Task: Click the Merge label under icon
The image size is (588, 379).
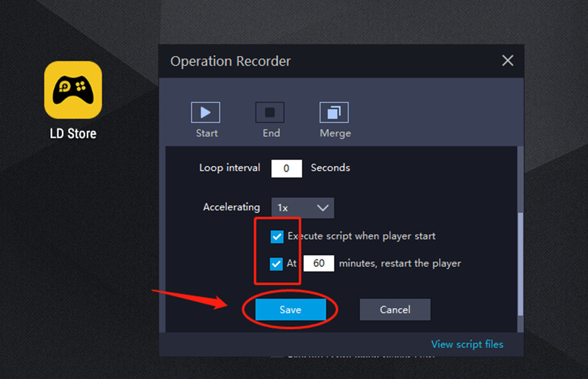Action: [335, 133]
